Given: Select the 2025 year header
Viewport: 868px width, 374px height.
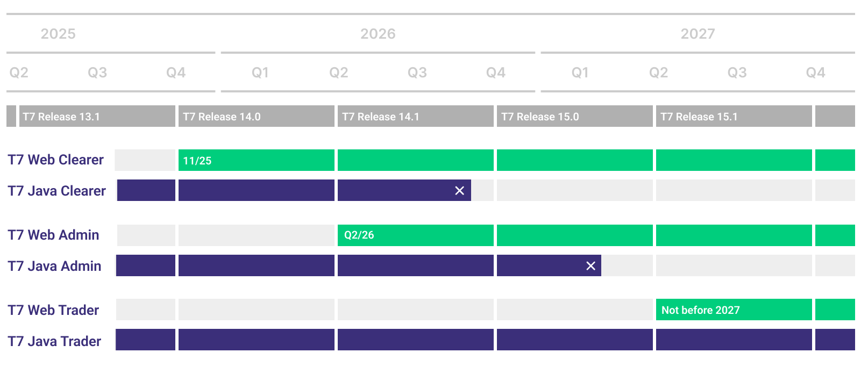Looking at the screenshot, I should pos(58,34).
